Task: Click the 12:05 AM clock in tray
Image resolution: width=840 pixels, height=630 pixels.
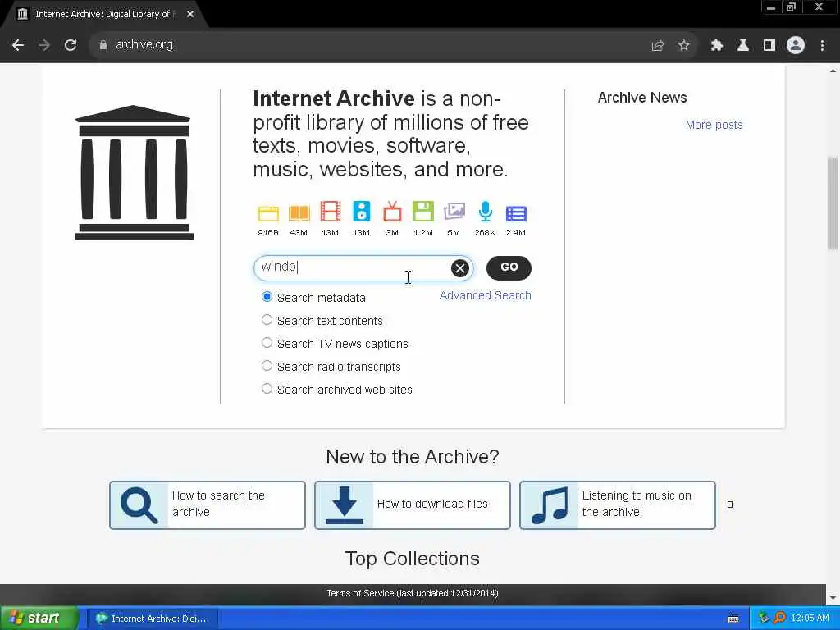Action: pos(810,619)
